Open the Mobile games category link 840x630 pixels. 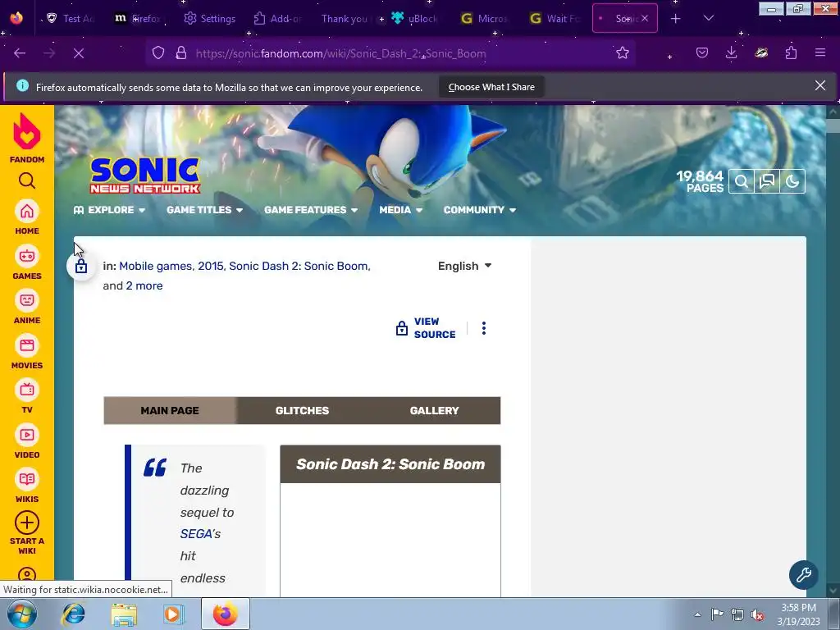pyautogui.click(x=155, y=267)
